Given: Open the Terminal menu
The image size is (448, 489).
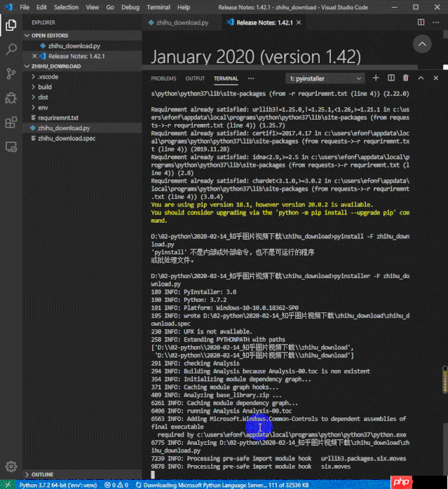Looking at the screenshot, I should tap(158, 7).
